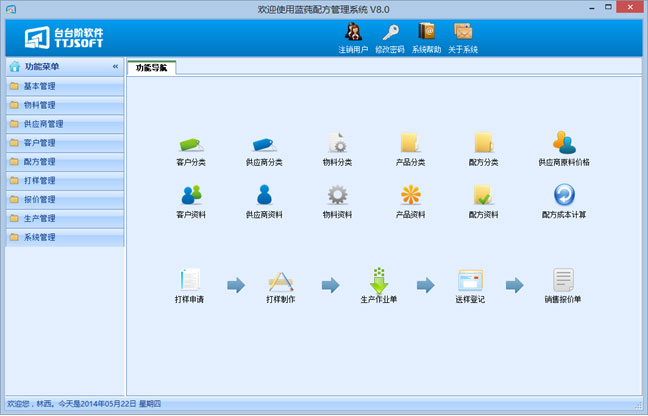Image resolution: width=648 pixels, height=416 pixels.
Task: Collapse the 功能菜单 sidebar panel
Action: (x=115, y=67)
